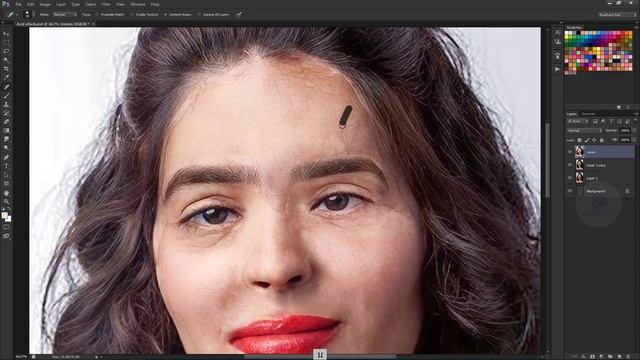Select the Hand tool
Screen dimensions: 640x360
6,193
